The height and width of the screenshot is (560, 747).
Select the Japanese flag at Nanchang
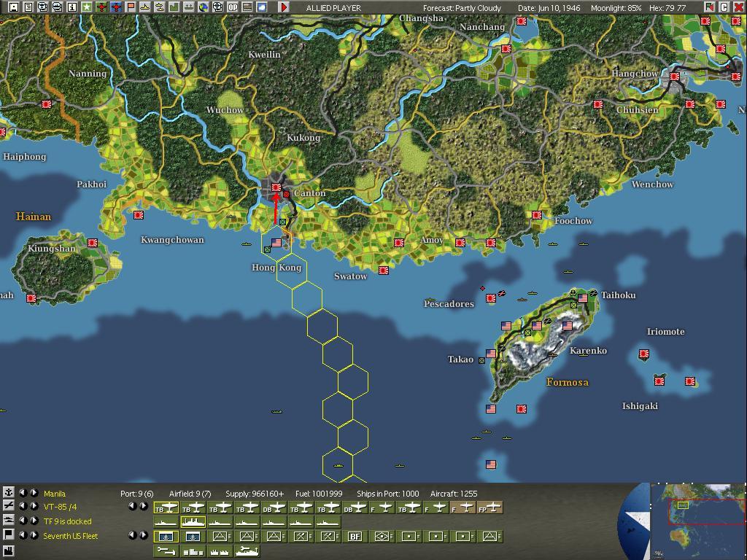506,49
